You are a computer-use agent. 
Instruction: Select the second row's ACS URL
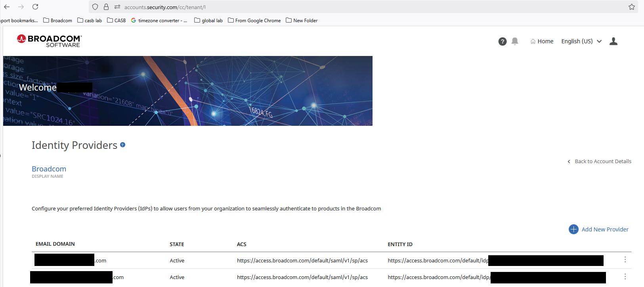point(302,277)
